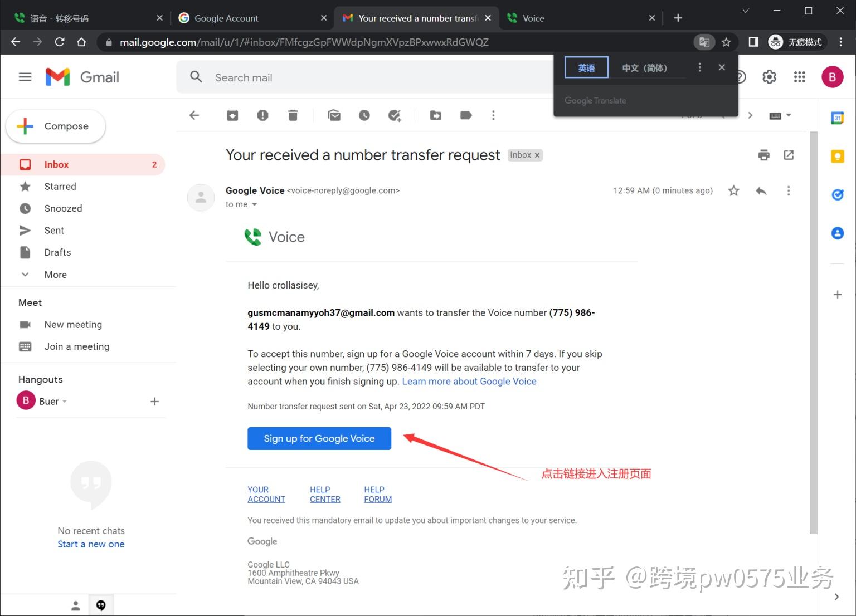Viewport: 856px width, 616px height.
Task: Print the email
Action: point(763,155)
